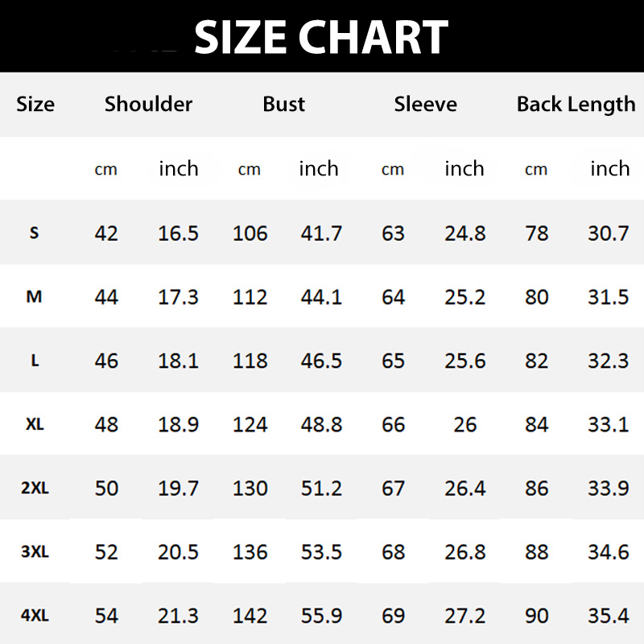The image size is (644, 644).
Task: Select the M size row label
Action: (34, 296)
